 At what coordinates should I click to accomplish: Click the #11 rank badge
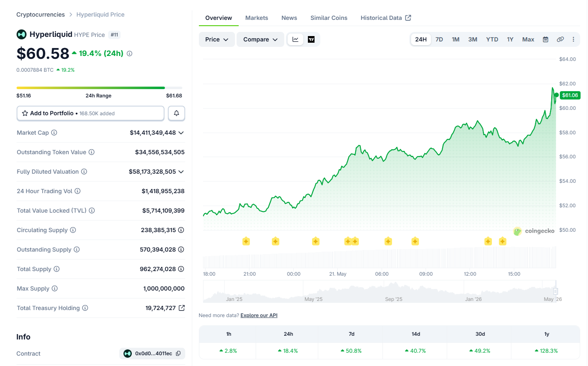[114, 35]
